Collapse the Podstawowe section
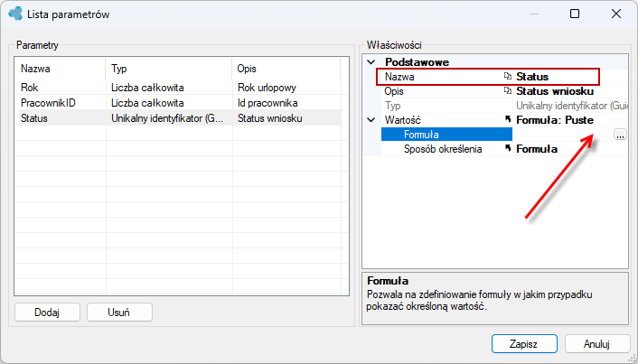Viewport: 638px width, 364px height. 371,62
